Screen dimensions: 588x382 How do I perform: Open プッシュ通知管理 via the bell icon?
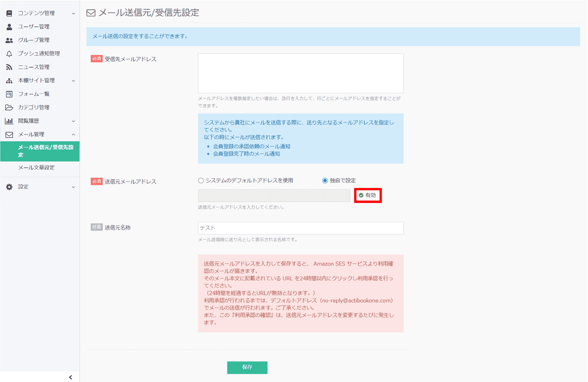pyautogui.click(x=9, y=53)
